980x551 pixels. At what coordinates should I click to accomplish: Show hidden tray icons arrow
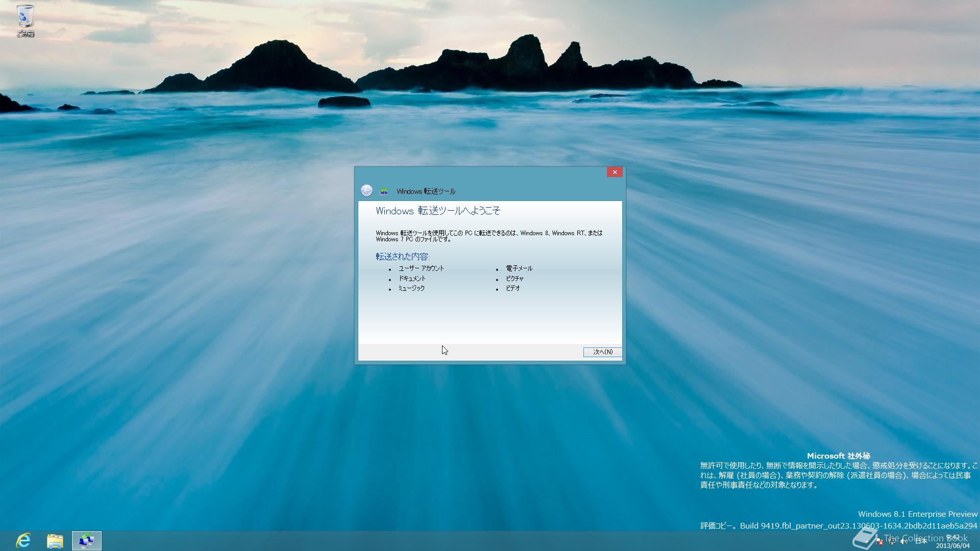[x=867, y=541]
